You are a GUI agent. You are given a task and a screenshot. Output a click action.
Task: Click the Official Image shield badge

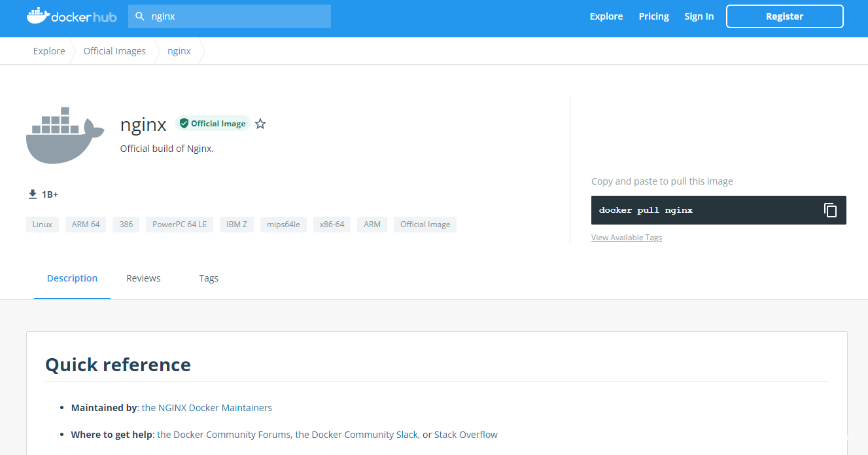213,123
